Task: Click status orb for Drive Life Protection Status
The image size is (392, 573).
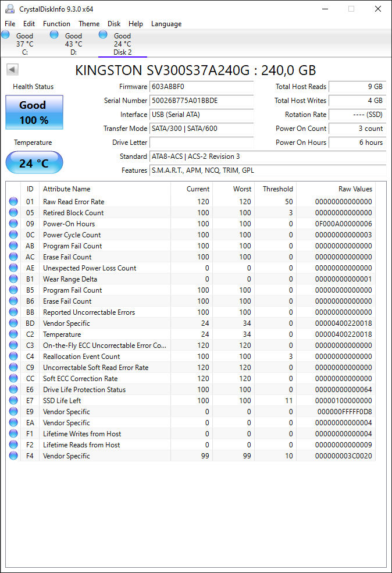Action: coord(13,389)
